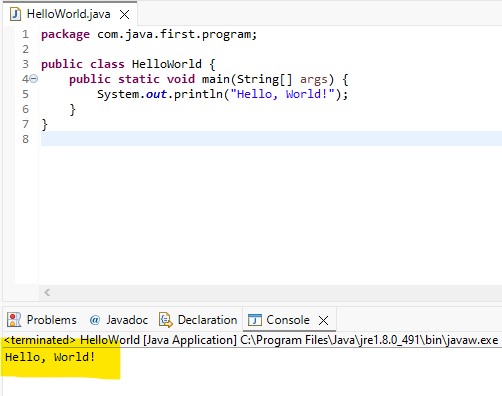The height and width of the screenshot is (396, 502).
Task: Click the static keyword on line 4
Action: (x=139, y=79)
